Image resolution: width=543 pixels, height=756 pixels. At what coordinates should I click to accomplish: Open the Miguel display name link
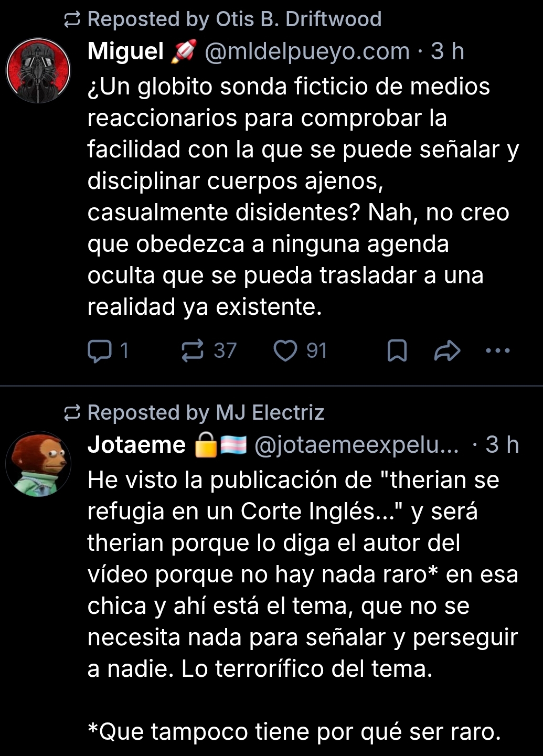126,51
